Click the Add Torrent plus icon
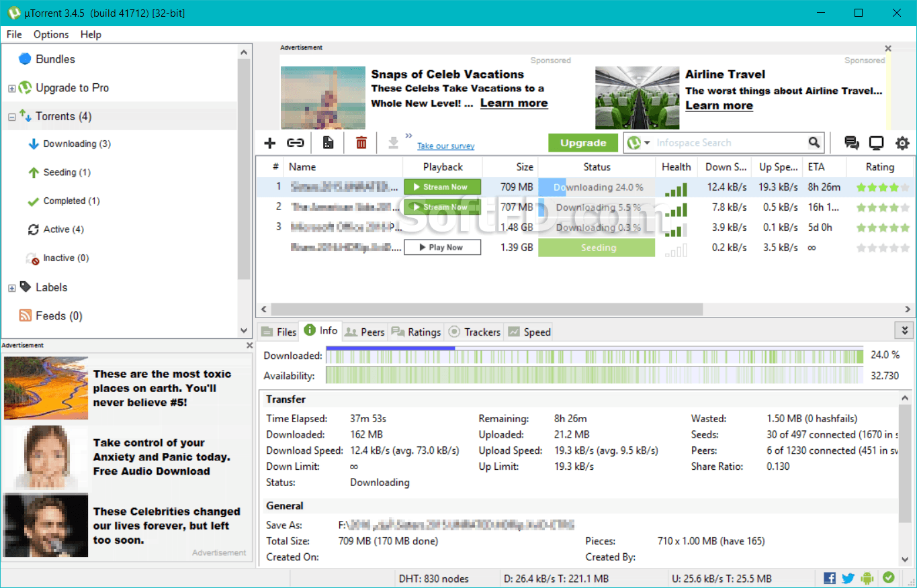917x588 pixels. point(269,142)
